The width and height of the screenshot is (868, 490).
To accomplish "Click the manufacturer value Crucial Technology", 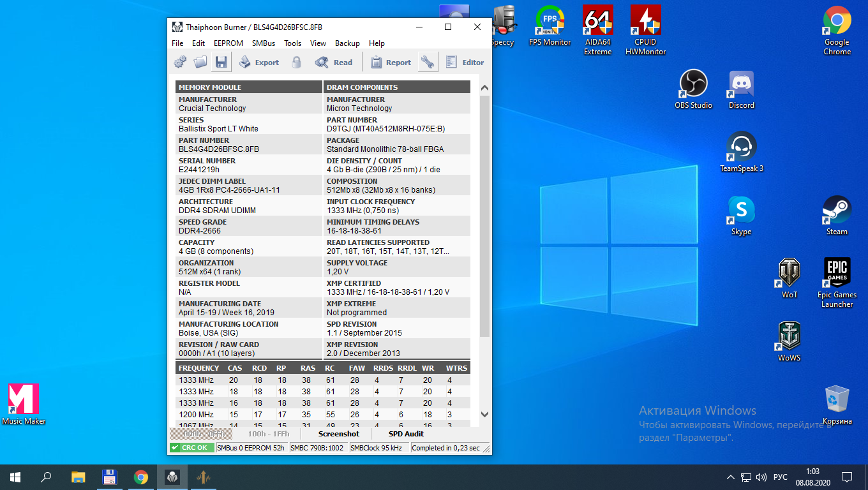I will [x=212, y=108].
